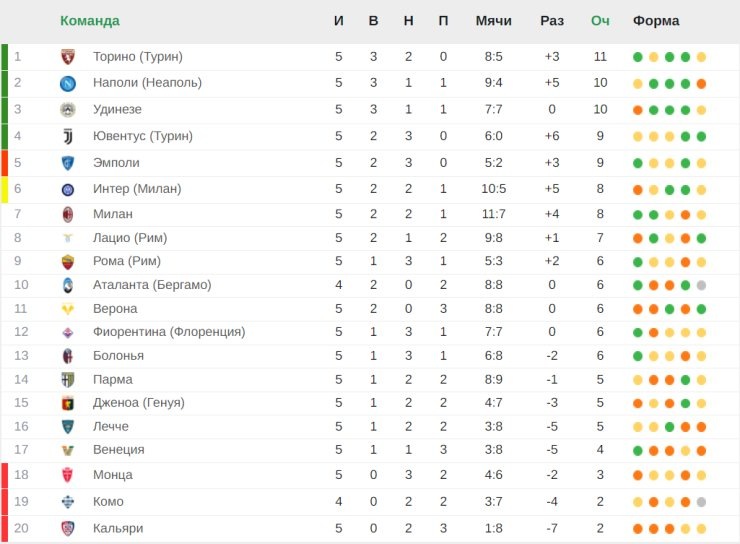Sort table by Оч points header
Image resolution: width=740 pixels, height=544 pixels.
(x=600, y=21)
